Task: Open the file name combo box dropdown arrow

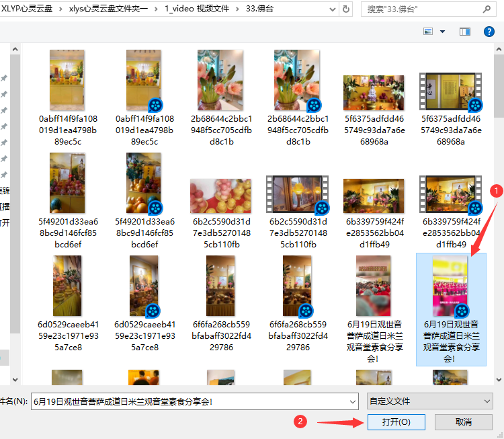Action: 353,401
